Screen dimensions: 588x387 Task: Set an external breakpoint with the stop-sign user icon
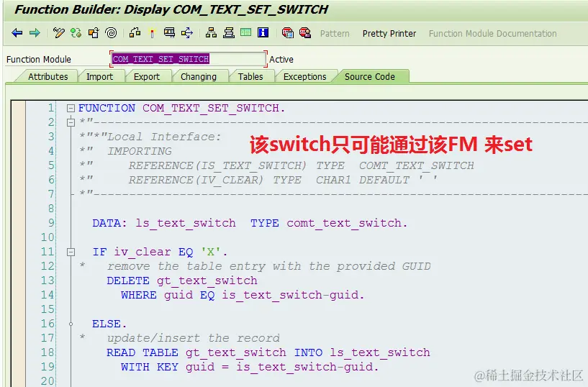click(x=305, y=33)
